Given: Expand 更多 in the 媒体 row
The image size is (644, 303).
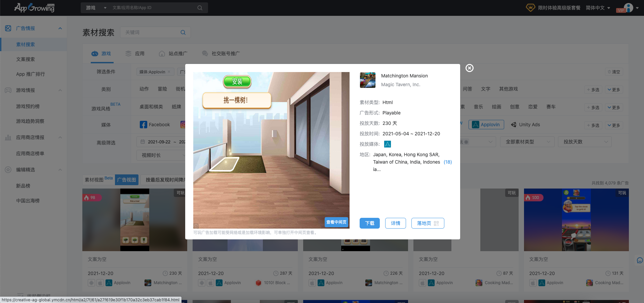Looking at the screenshot, I should (x=614, y=125).
